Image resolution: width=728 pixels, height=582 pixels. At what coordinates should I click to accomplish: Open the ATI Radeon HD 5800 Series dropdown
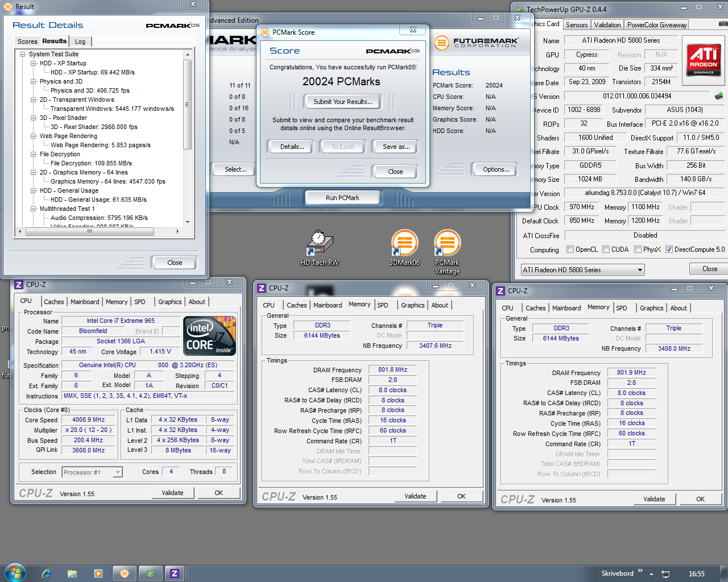pyautogui.click(x=582, y=270)
